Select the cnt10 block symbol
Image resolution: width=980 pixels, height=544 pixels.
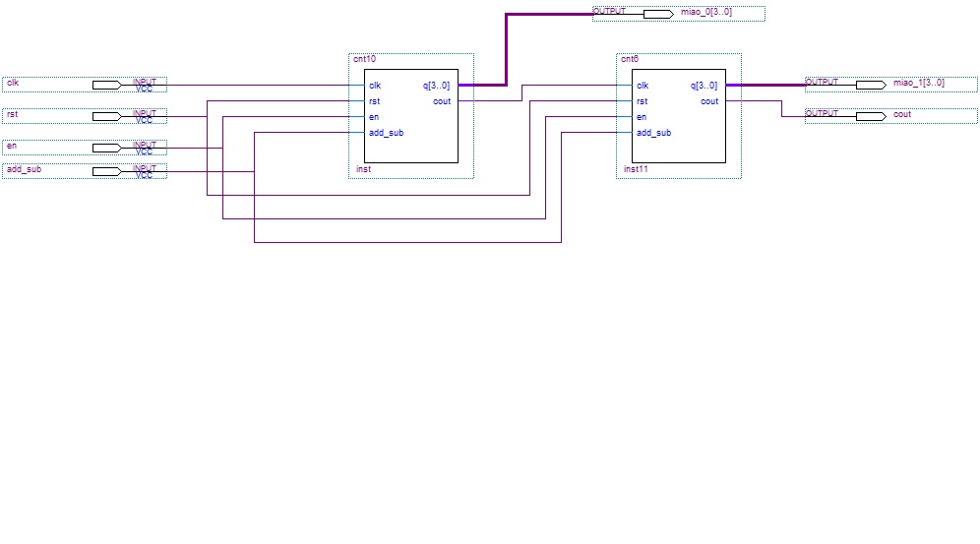(x=411, y=116)
